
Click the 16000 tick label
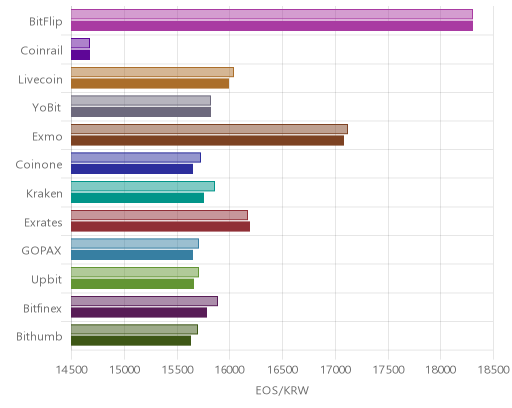click(x=229, y=370)
